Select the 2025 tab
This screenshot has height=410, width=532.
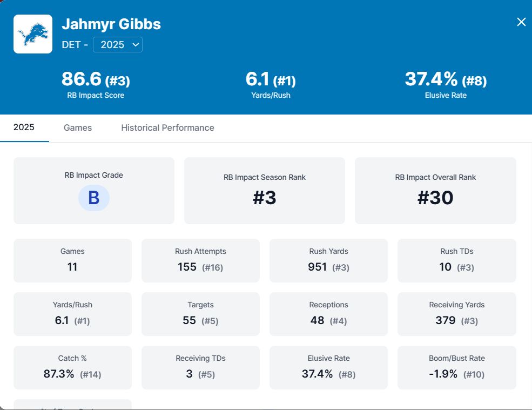point(24,128)
